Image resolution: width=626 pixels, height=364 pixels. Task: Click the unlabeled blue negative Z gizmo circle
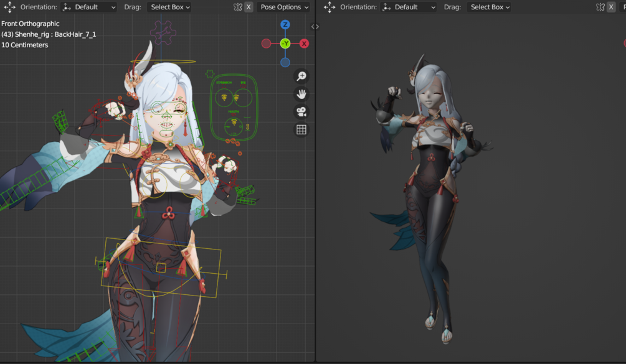point(285,63)
